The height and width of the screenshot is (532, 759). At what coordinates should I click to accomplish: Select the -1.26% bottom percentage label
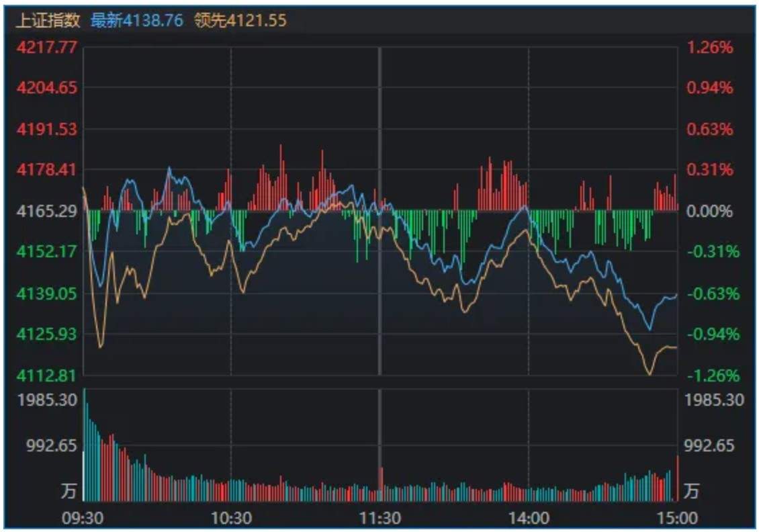712,374
